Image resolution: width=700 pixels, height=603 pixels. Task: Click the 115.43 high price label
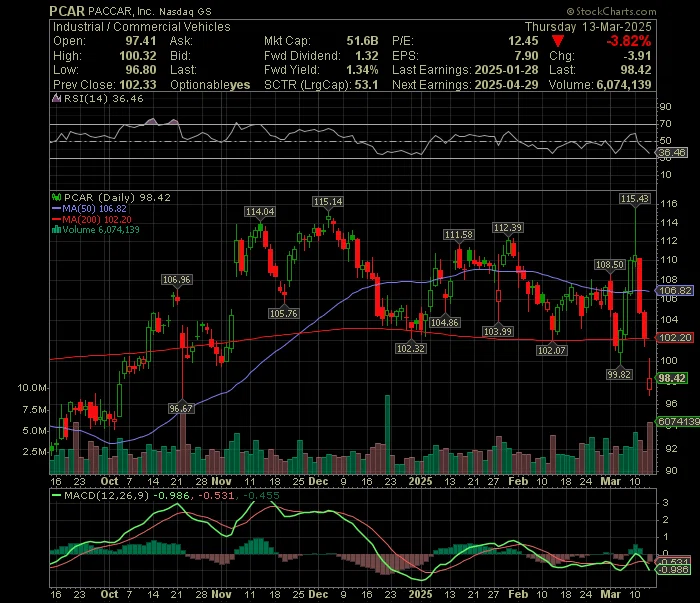(635, 199)
